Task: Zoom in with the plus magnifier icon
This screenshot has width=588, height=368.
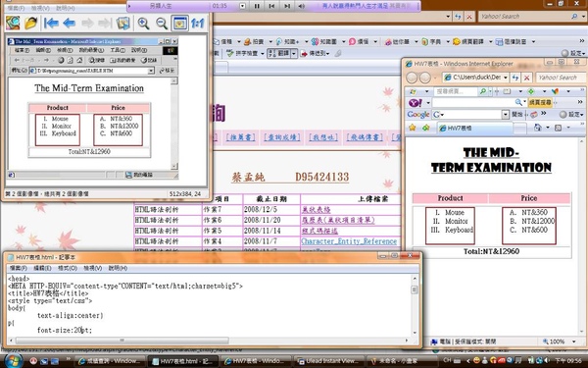Action: point(143,24)
